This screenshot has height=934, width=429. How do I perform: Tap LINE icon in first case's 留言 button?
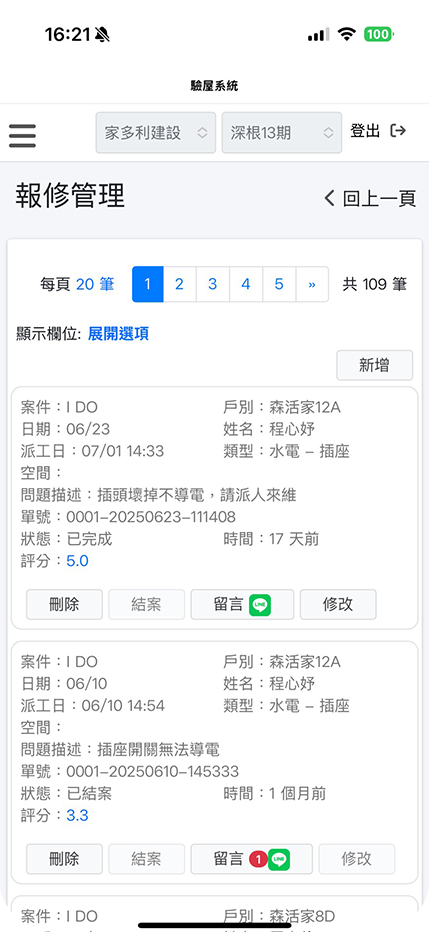pos(260,605)
